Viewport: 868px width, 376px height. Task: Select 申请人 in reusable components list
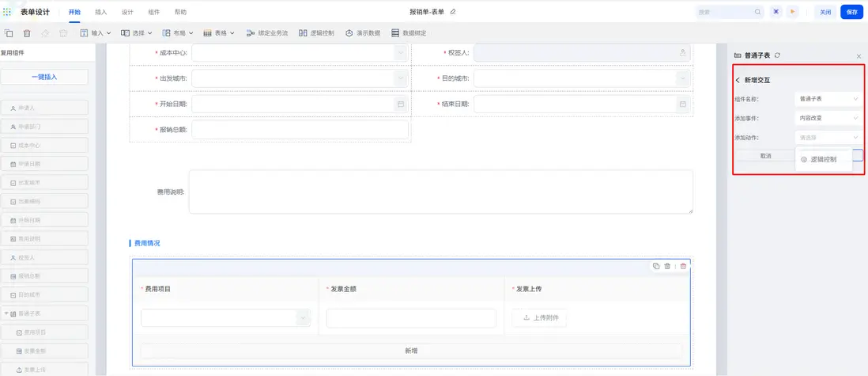coord(44,108)
